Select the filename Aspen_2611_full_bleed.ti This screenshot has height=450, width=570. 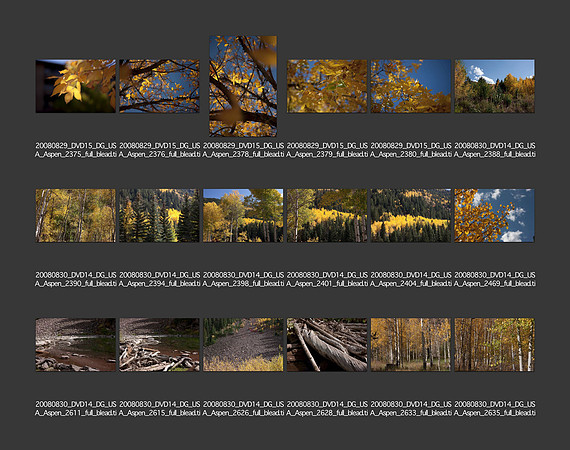[76, 408]
